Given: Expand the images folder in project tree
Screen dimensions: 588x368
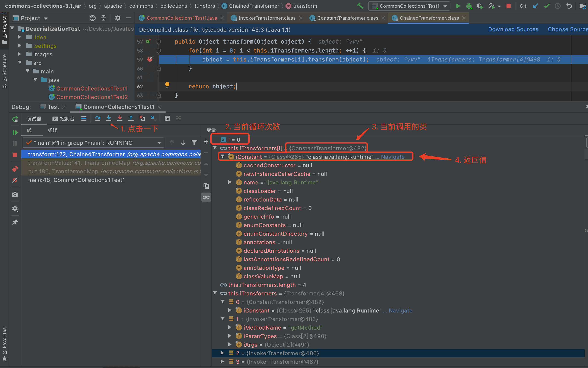Looking at the screenshot, I should pos(20,54).
